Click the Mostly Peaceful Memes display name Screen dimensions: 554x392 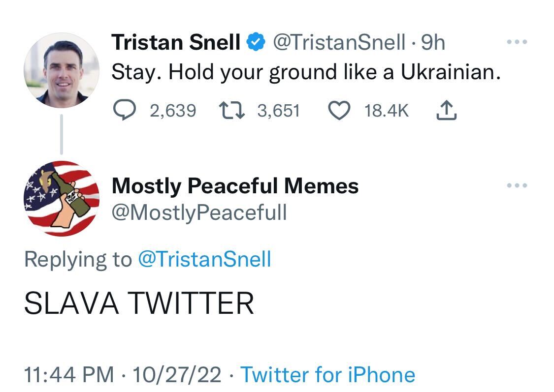[x=235, y=186]
